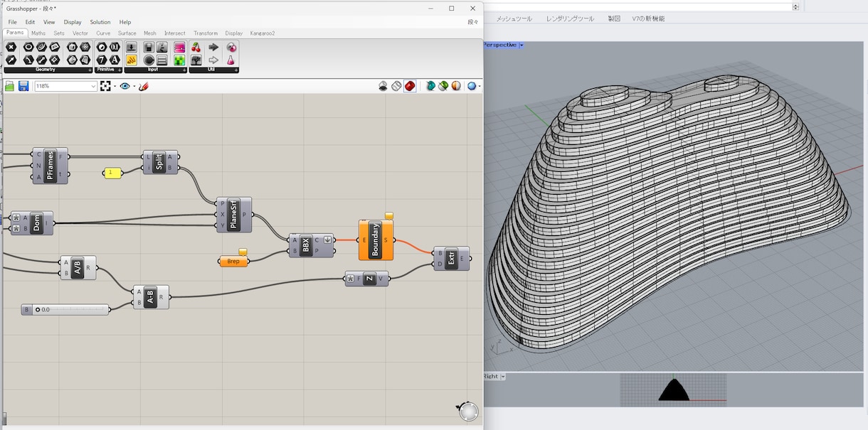This screenshot has width=868, height=430.
Task: Toggle the preview mesh quality sphere icon
Action: (471, 86)
